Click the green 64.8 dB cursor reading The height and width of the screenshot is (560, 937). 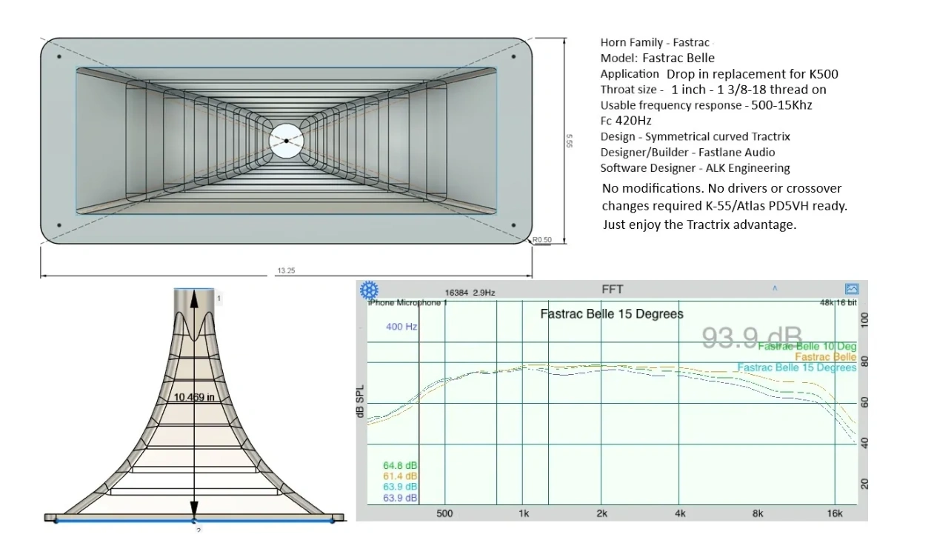point(400,466)
